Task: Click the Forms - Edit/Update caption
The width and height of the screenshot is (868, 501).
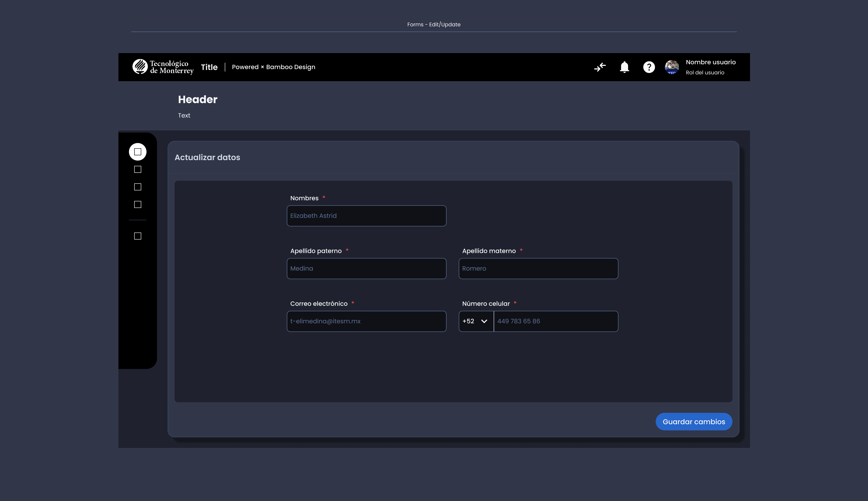Action: (434, 24)
